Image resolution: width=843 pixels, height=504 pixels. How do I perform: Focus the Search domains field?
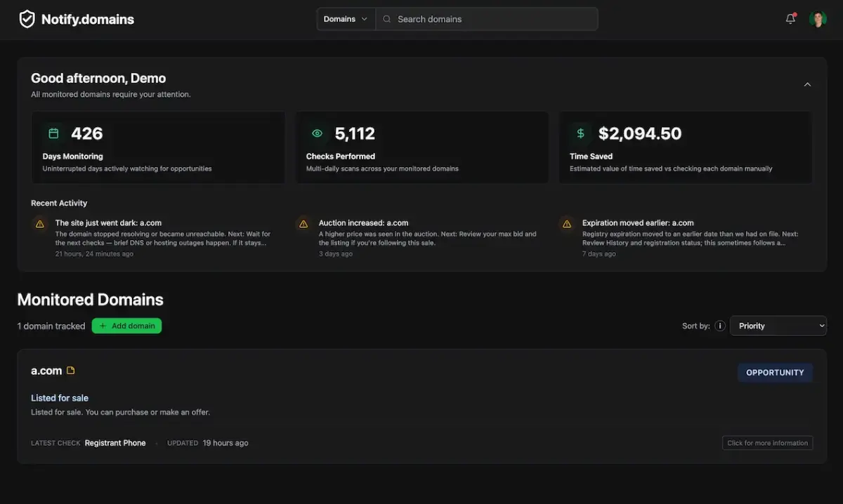click(x=487, y=19)
